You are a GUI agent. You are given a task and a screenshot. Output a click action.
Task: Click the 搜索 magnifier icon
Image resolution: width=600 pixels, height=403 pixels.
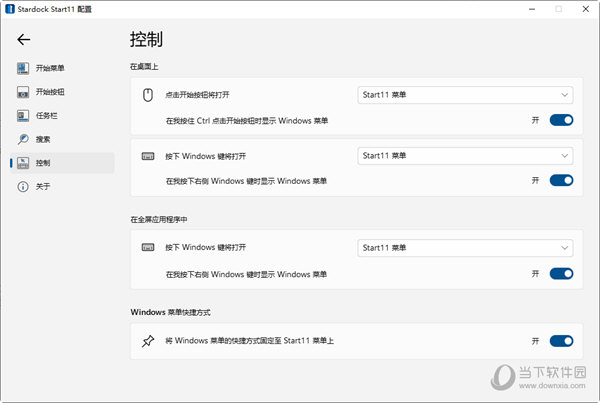click(x=23, y=139)
